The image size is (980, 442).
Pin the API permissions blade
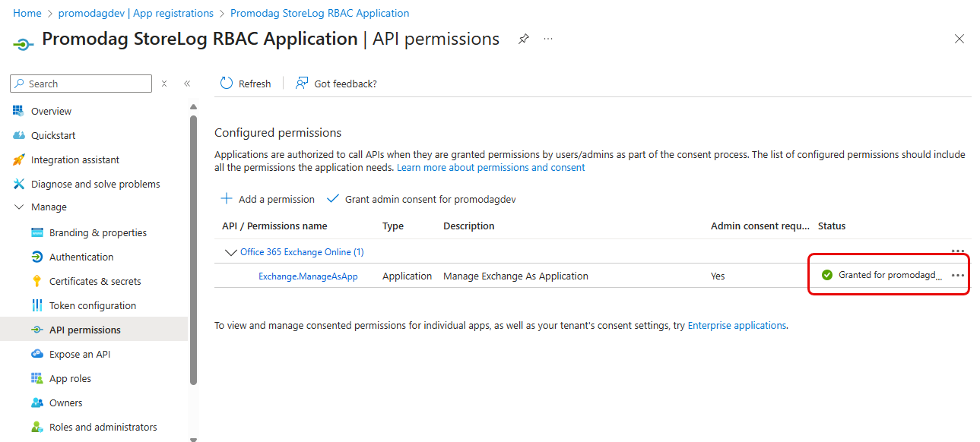coord(523,38)
